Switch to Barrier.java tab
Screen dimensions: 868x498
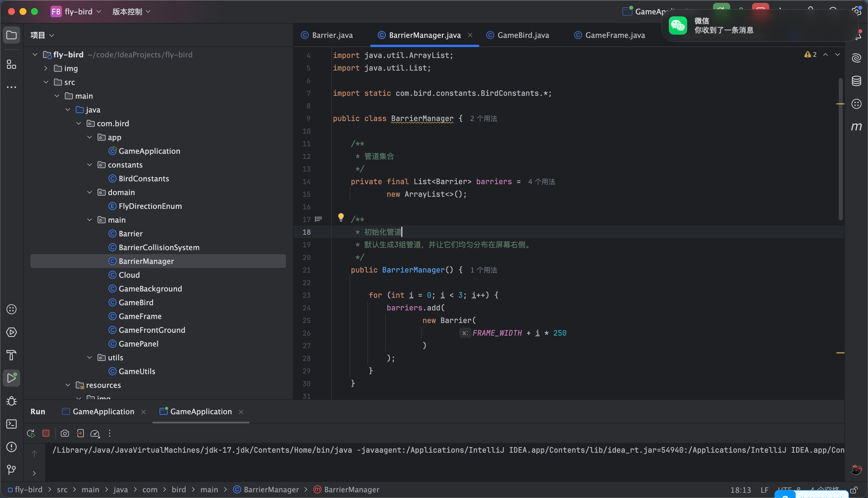(327, 35)
